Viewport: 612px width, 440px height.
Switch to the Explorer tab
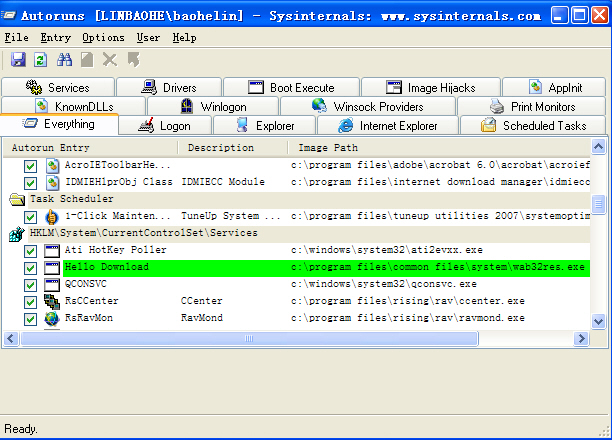pyautogui.click(x=264, y=125)
